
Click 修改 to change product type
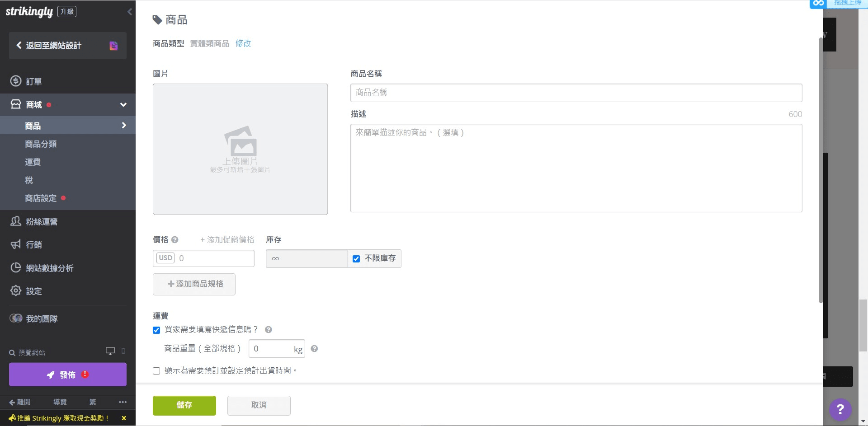[x=243, y=43]
